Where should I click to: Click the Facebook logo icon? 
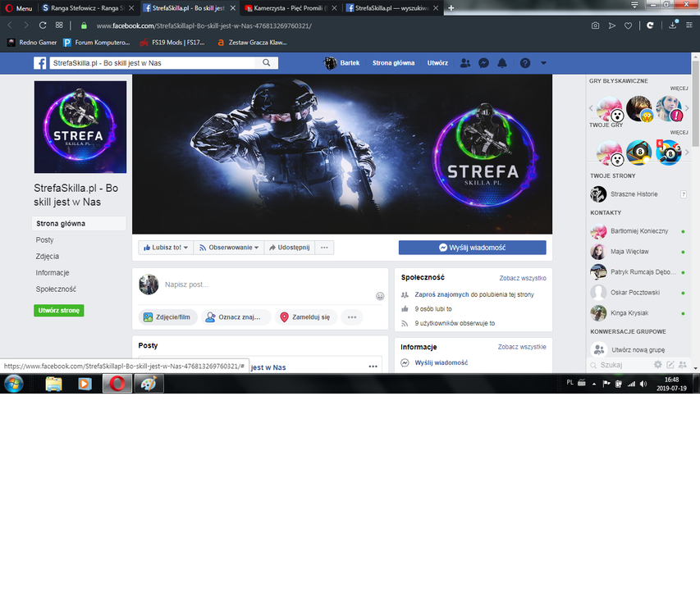point(39,63)
